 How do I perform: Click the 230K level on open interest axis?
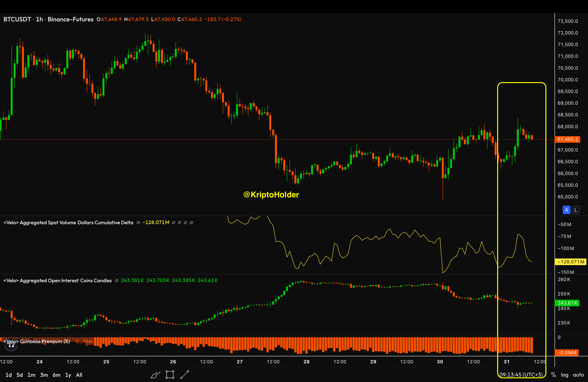564,323
